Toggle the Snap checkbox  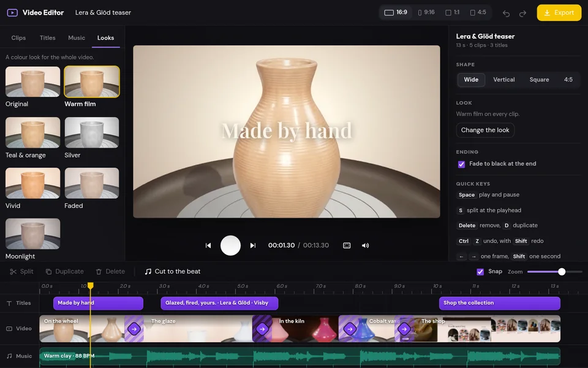pyautogui.click(x=480, y=272)
